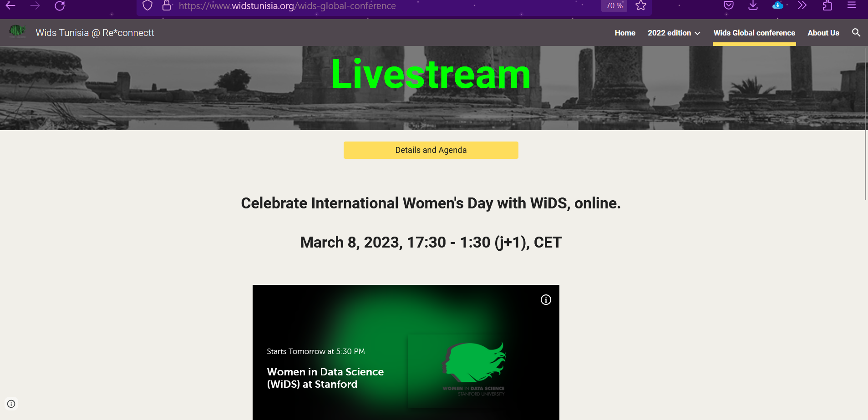The image size is (868, 420).
Task: Open the About Us nav item
Action: click(823, 33)
